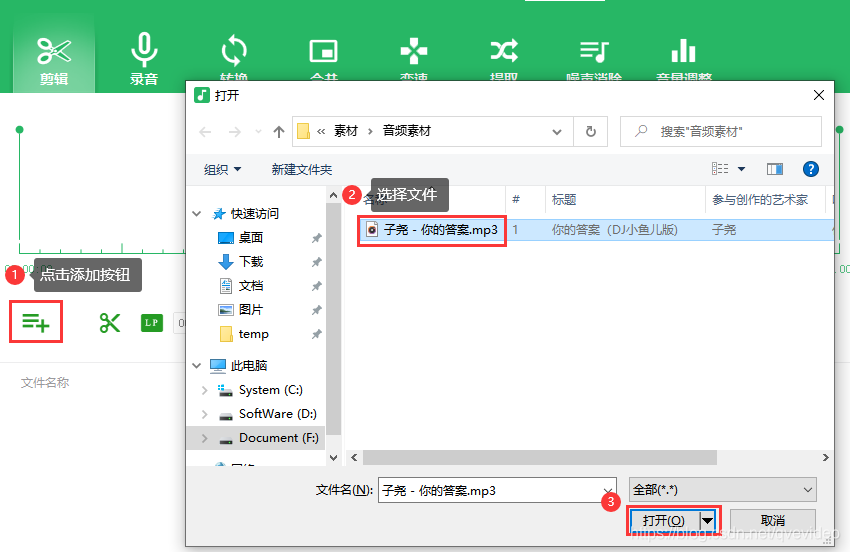The width and height of the screenshot is (850, 552).
Task: Toggle the preview pane icon
Action: click(x=775, y=170)
